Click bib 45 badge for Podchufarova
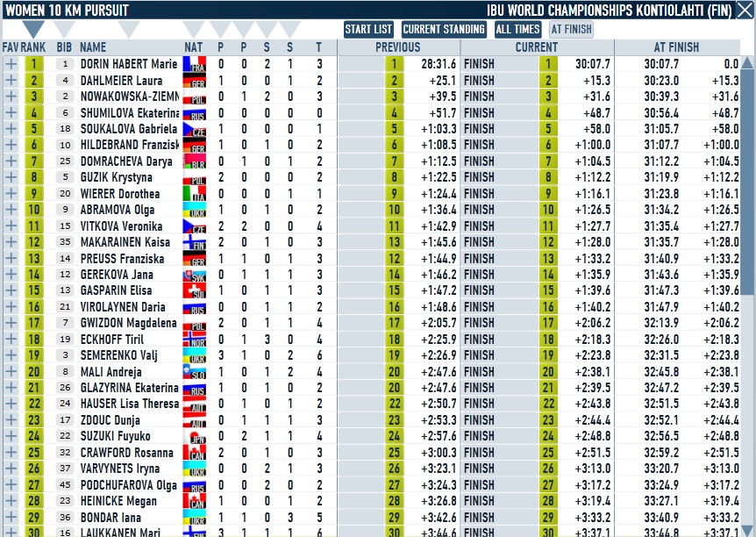 pyautogui.click(x=65, y=485)
